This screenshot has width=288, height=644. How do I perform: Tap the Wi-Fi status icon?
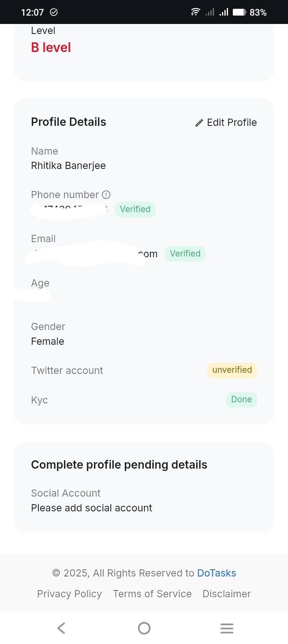[195, 12]
